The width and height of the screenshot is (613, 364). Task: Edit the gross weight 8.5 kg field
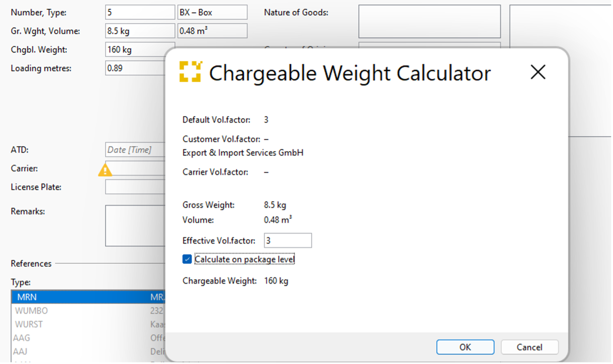pos(140,31)
